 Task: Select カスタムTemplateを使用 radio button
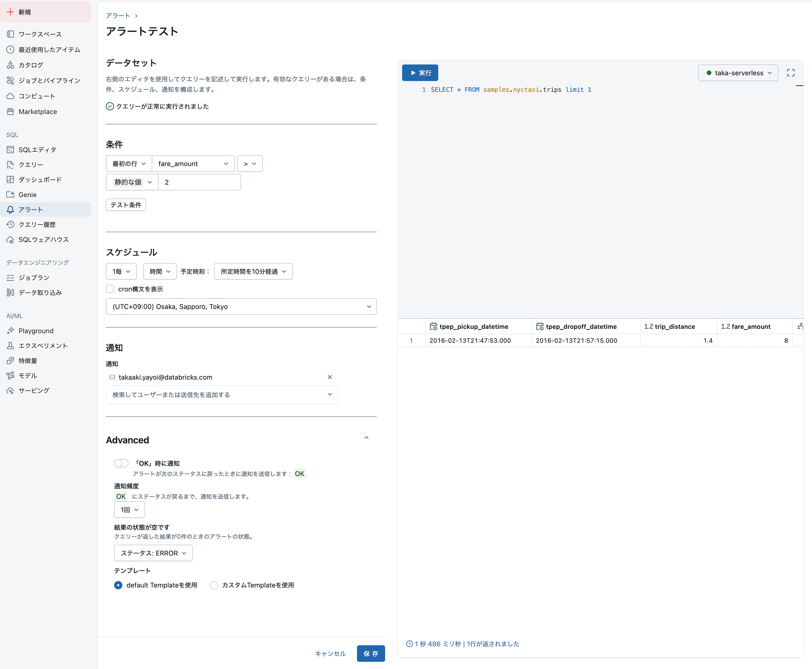coord(214,585)
